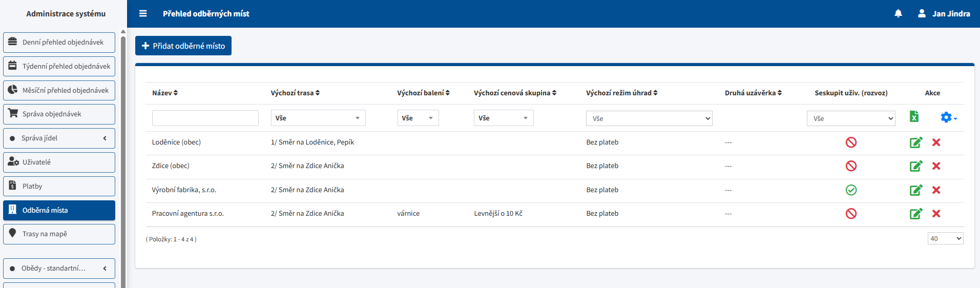Edit the Loděnice (obec) row
980x288 pixels.
[915, 142]
